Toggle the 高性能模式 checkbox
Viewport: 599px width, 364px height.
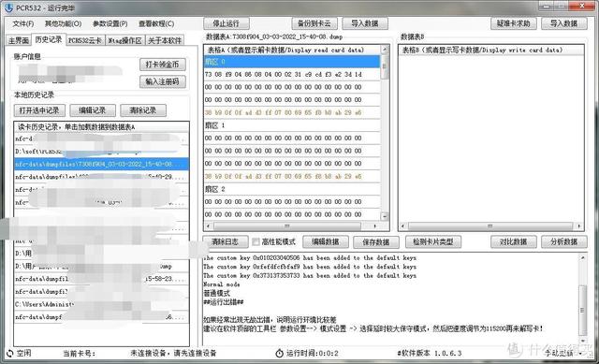point(256,241)
